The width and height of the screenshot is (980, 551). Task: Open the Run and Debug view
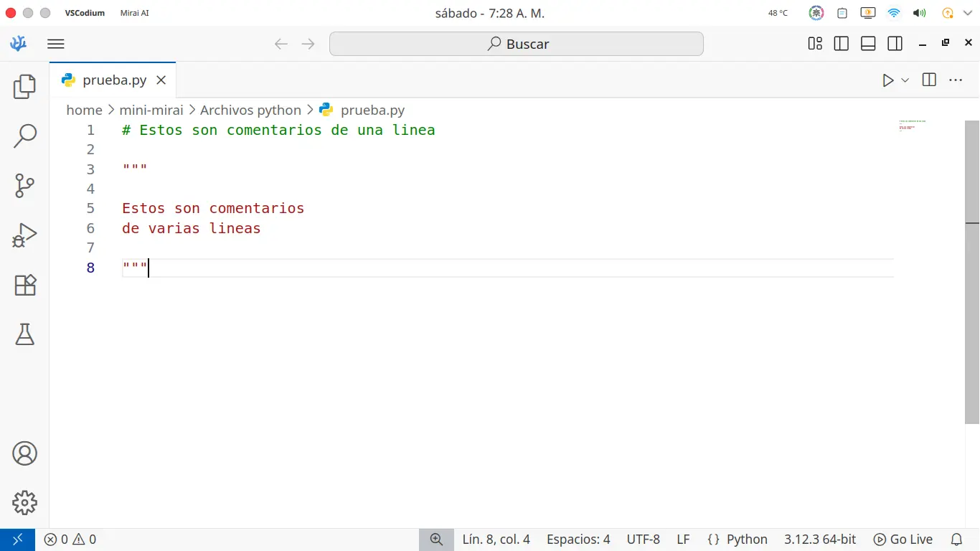(x=24, y=235)
